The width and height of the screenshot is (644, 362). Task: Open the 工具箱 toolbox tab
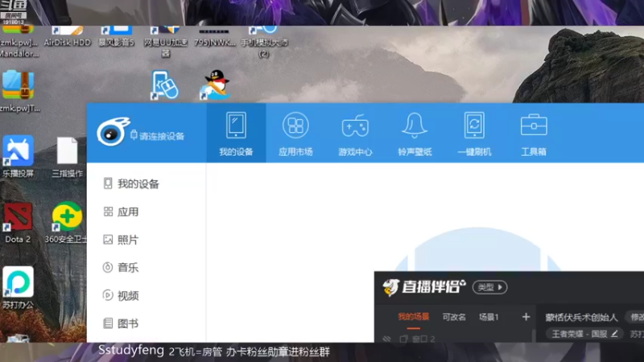click(x=534, y=134)
